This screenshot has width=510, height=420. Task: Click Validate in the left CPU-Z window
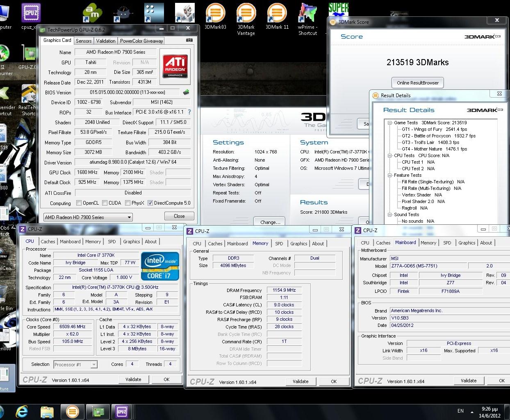[133, 379]
